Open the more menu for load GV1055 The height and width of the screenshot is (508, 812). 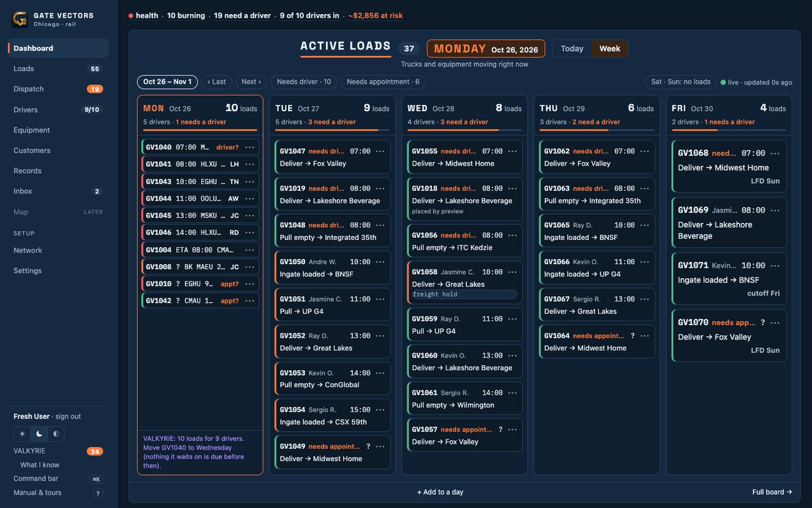[512, 151]
